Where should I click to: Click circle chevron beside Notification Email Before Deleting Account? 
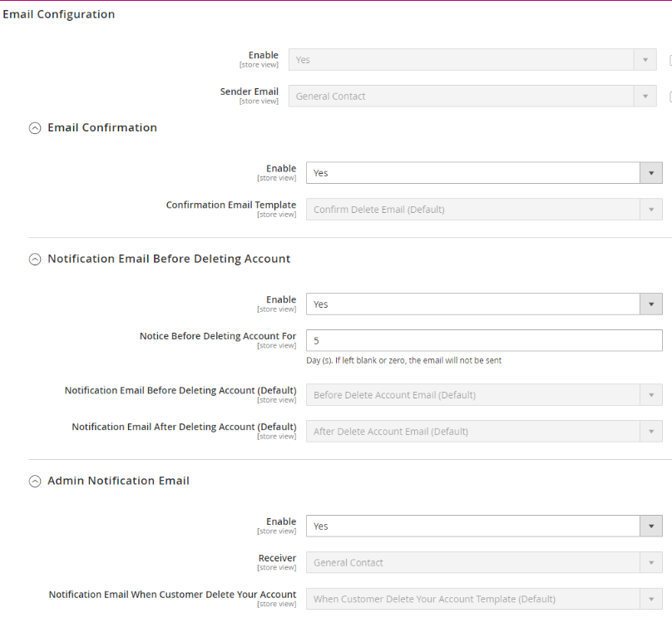(34, 260)
